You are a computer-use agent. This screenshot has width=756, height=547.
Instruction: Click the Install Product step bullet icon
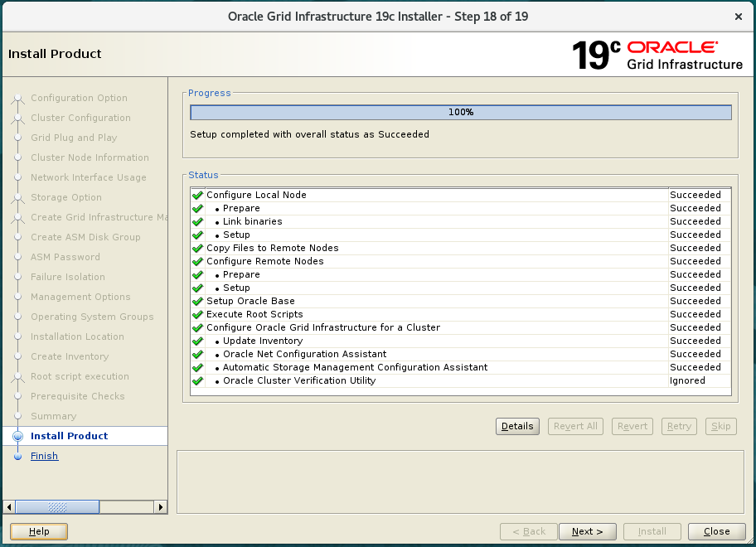coord(18,436)
